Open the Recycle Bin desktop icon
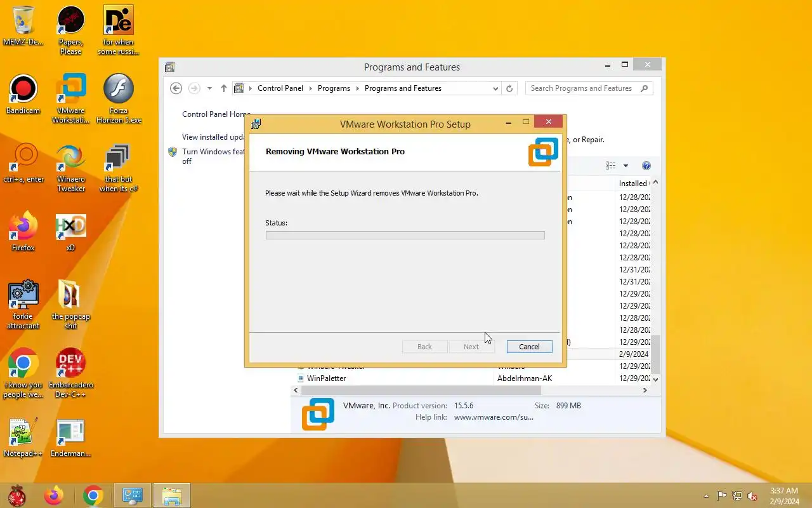The width and height of the screenshot is (812, 508). 23,27
